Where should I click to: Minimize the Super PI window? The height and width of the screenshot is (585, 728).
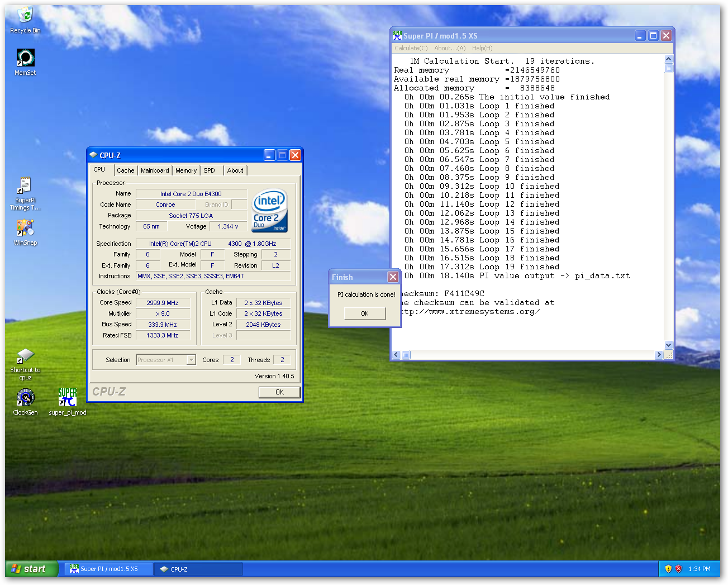tap(640, 36)
